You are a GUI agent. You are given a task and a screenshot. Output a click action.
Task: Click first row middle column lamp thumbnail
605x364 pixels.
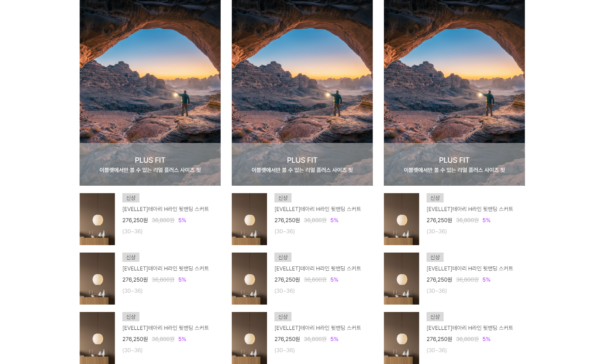coord(249,219)
